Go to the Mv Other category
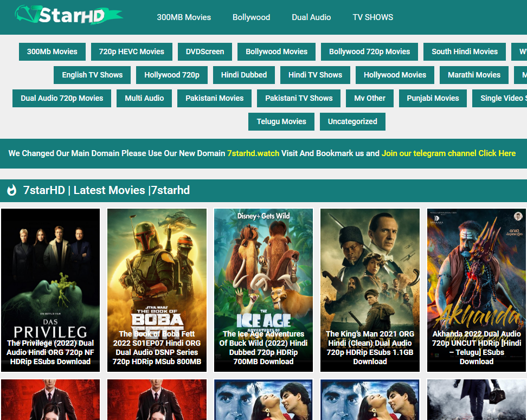 point(370,99)
